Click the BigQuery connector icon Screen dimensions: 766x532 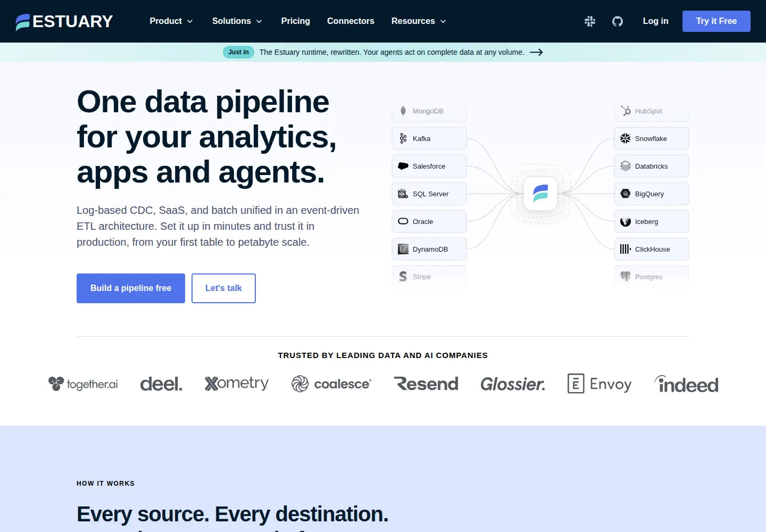[626, 194]
